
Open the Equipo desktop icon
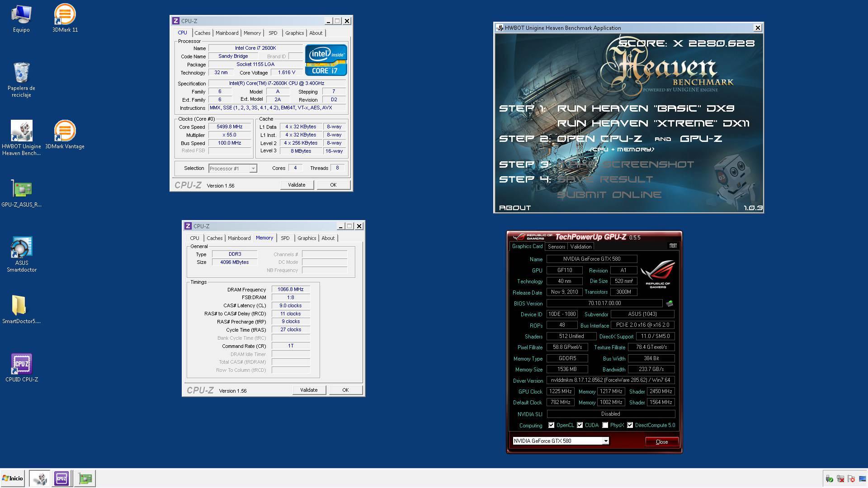click(21, 18)
